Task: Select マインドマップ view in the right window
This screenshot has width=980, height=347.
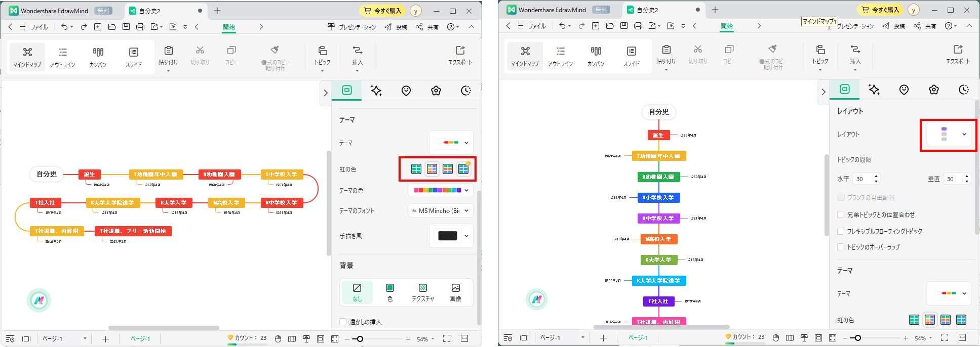Action: 525,56
